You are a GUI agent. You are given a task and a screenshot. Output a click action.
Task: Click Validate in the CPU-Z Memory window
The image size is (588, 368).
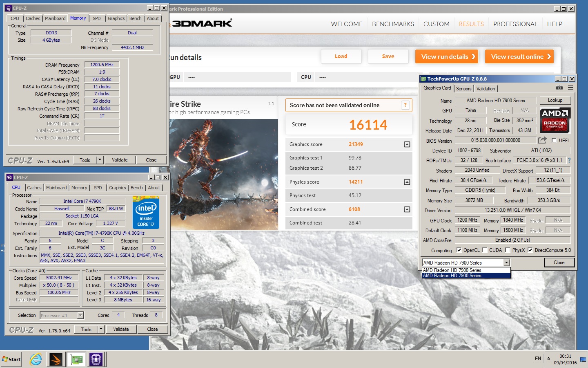click(x=120, y=160)
